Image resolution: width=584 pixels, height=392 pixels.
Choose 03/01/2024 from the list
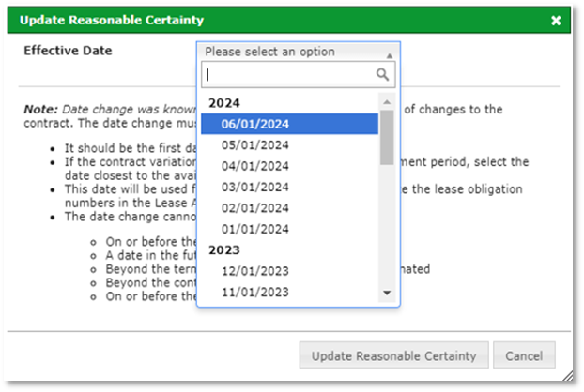(x=289, y=187)
